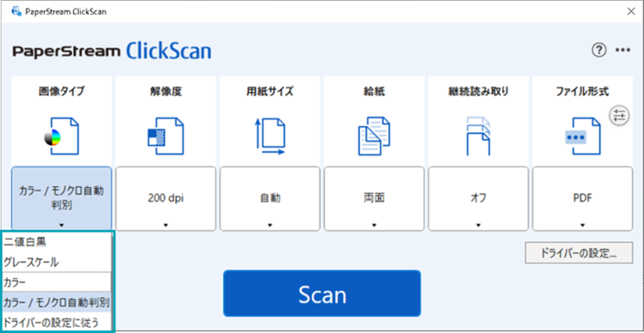Click the PaperStream ClickScan logo text
Screen dimensions: 644x333
click(112, 51)
